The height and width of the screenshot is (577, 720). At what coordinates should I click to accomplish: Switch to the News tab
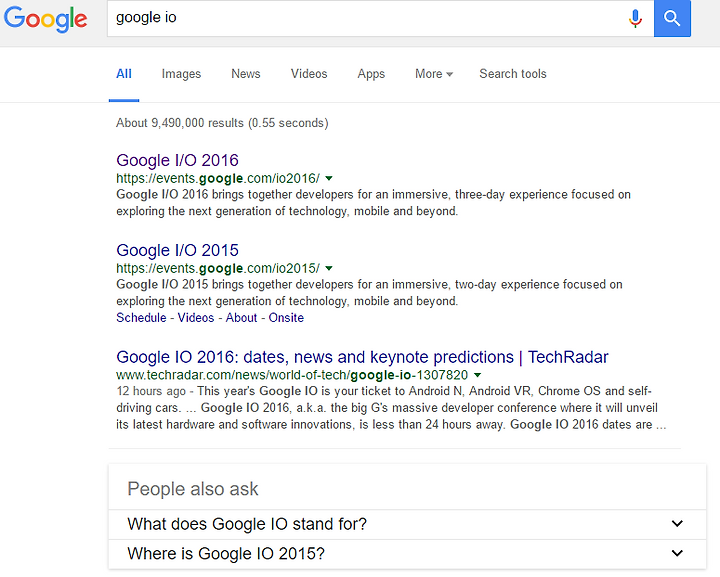[246, 74]
